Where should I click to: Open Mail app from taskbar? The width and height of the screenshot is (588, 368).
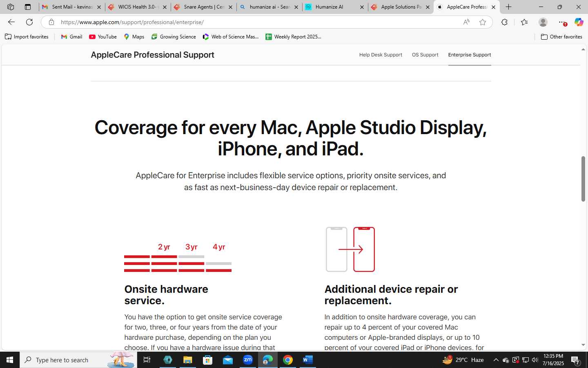tap(228, 360)
